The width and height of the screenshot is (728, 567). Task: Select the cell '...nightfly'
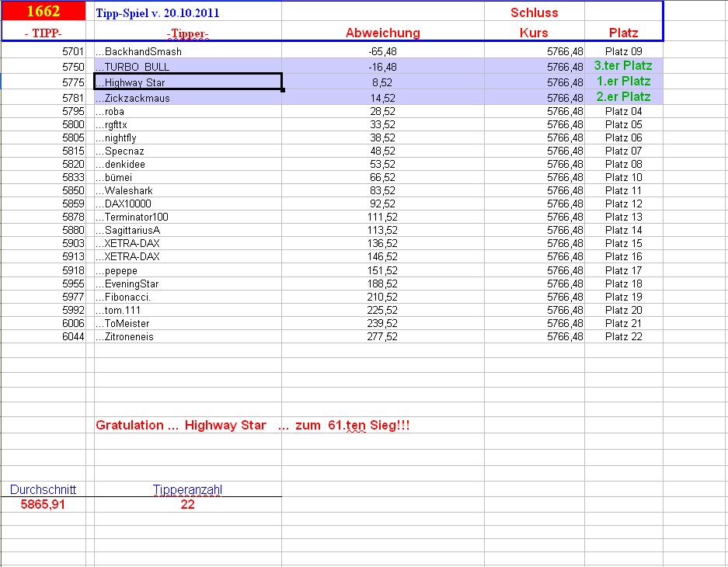tap(187, 137)
